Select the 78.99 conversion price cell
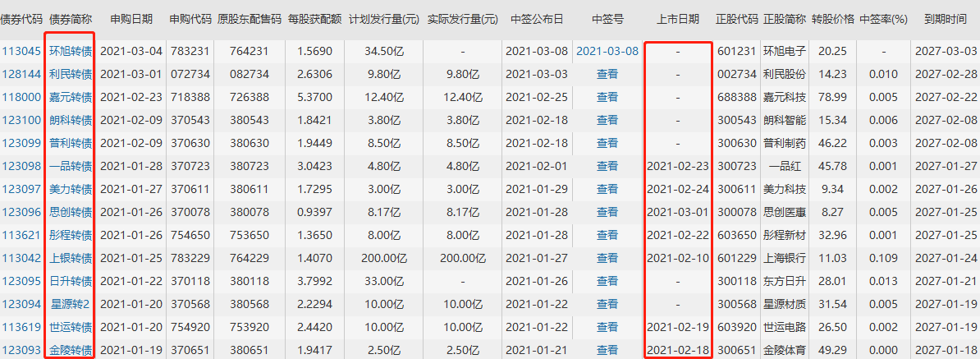Image resolution: width=980 pixels, height=359 pixels. [x=833, y=97]
